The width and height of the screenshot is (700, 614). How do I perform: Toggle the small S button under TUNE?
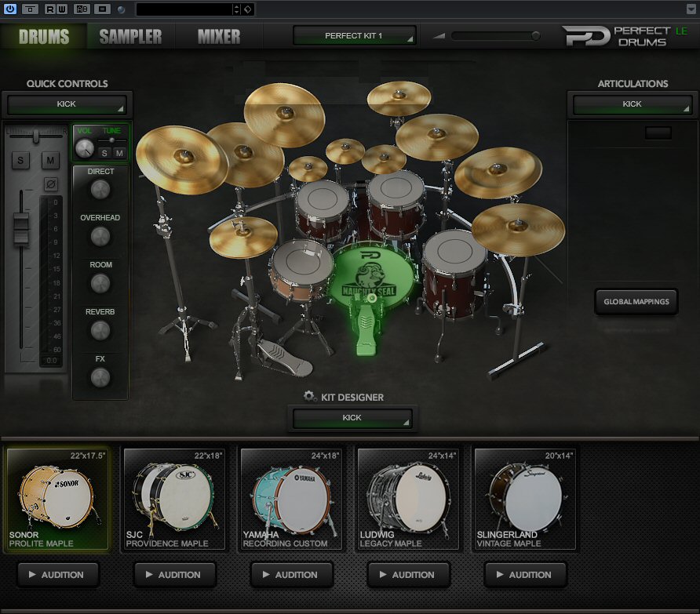click(x=104, y=153)
